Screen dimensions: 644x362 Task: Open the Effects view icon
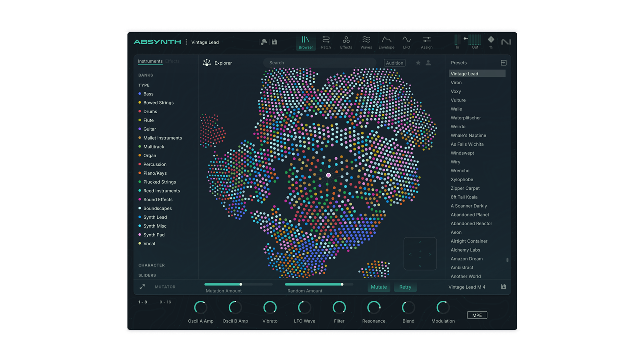[346, 42]
